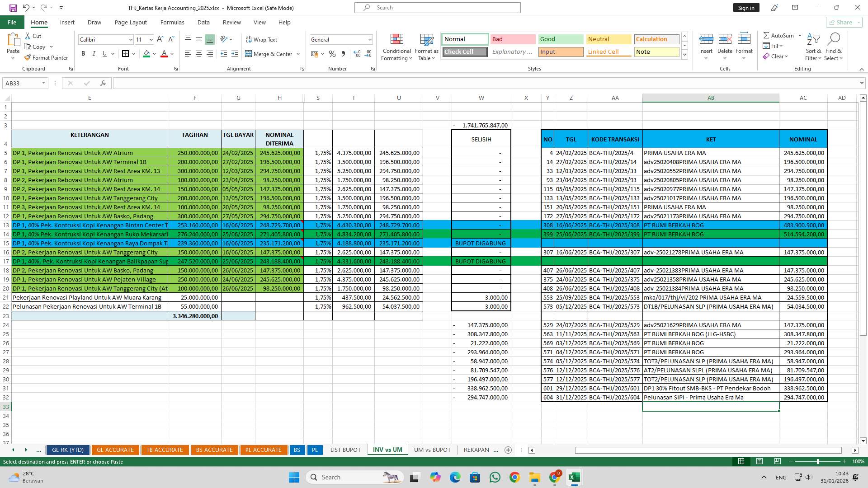Open Conditional Formatting options
Screen dimensions: 868x488
tap(396, 47)
